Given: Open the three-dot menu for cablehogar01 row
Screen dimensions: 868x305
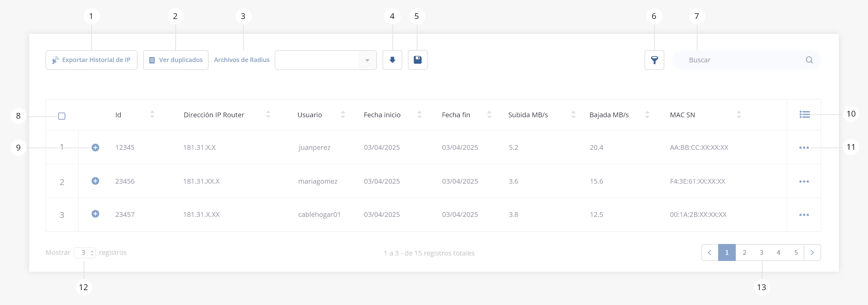Looking at the screenshot, I should pyautogui.click(x=804, y=215).
